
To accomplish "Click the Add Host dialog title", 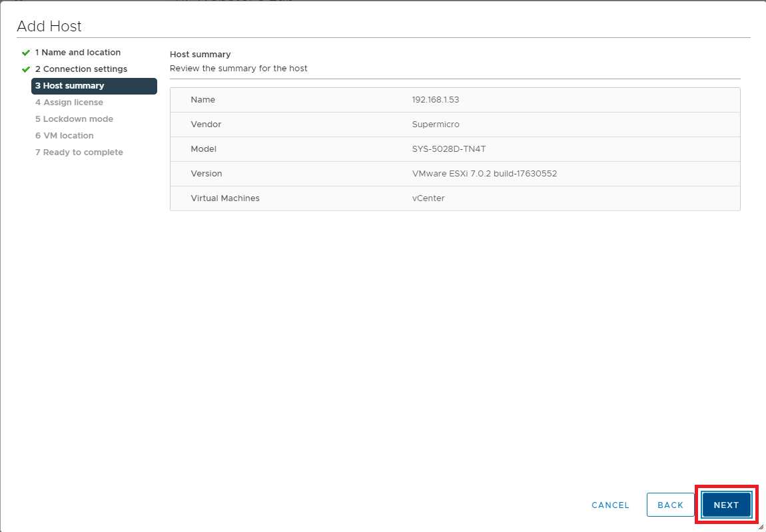I will point(49,27).
